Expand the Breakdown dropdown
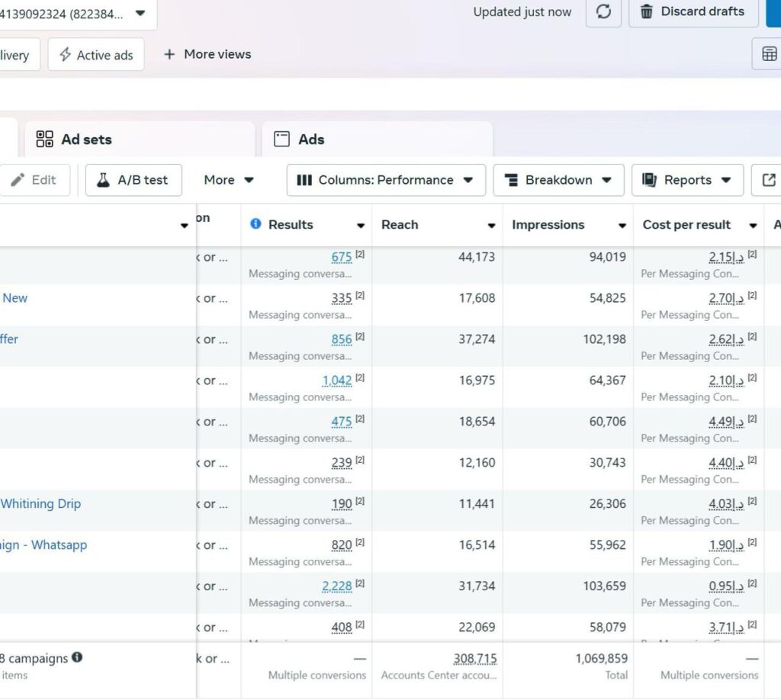Screen dimensions: 781x700 pyautogui.click(x=558, y=180)
